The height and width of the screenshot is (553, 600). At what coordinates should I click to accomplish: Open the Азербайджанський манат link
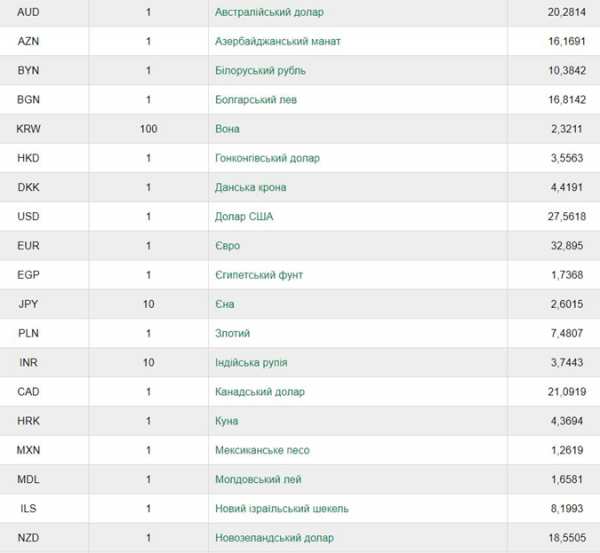(277, 41)
